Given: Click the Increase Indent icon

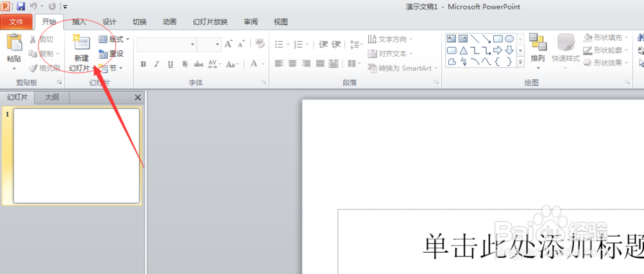Looking at the screenshot, I should pos(336,44).
